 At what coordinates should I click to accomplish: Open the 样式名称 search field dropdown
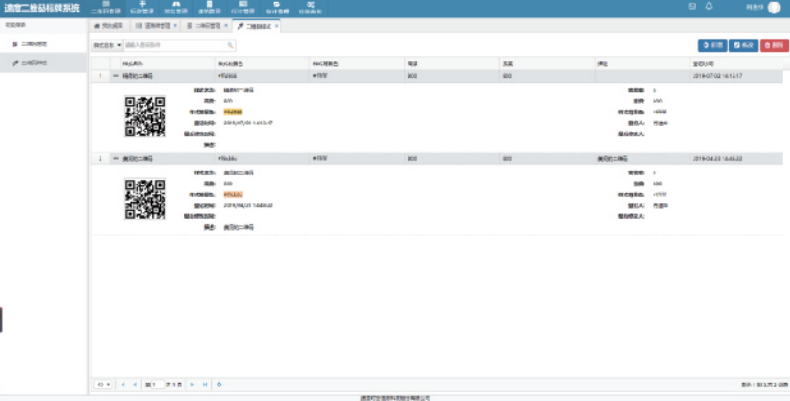107,45
